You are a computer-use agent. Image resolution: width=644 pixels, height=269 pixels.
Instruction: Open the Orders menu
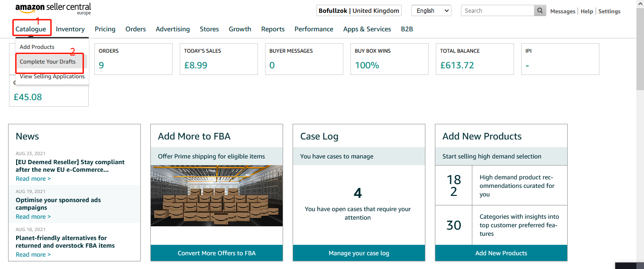(x=136, y=29)
